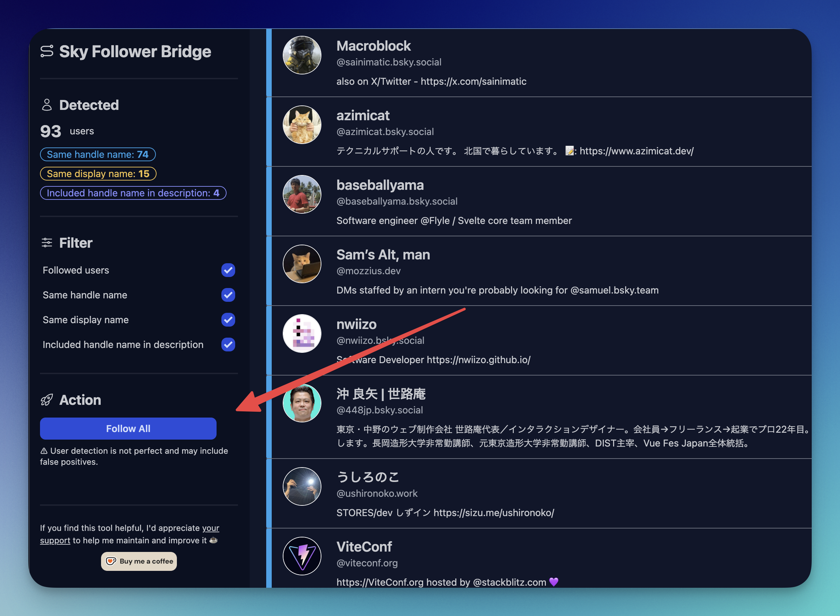Click the warning triangle icon near detection notice
840x616 pixels.
click(44, 451)
